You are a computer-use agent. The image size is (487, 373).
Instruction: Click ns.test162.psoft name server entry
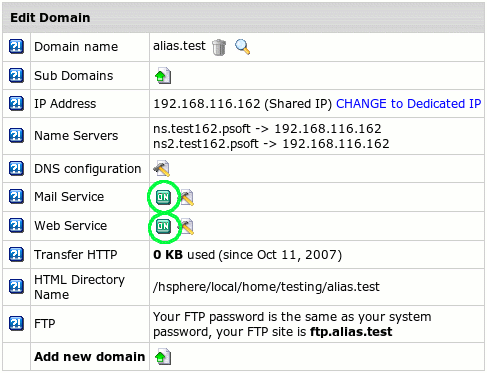pyautogui.click(x=267, y=129)
